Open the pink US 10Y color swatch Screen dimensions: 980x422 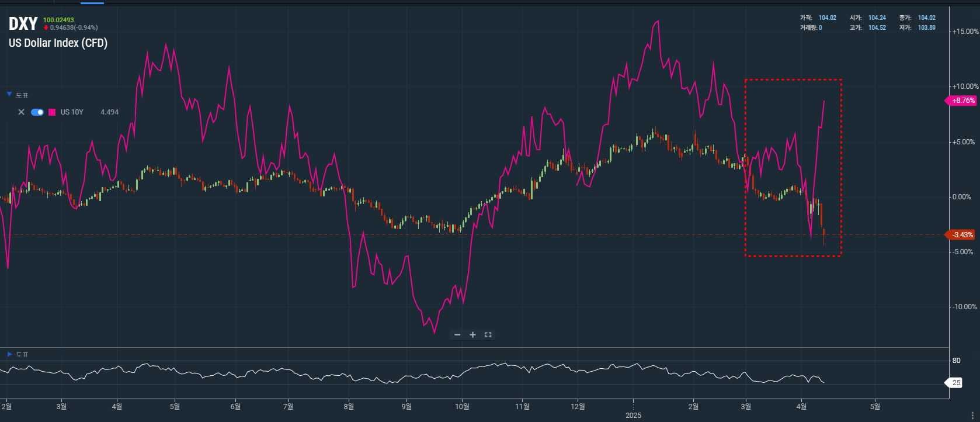click(x=52, y=112)
